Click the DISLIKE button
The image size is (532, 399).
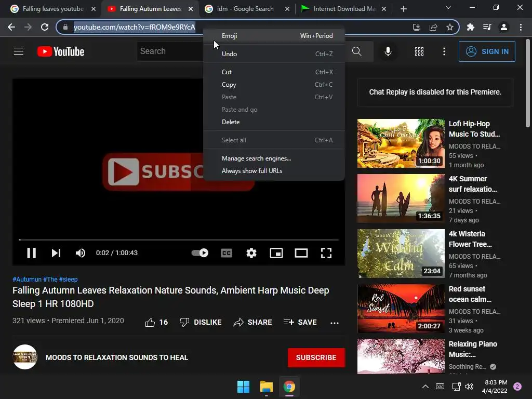201,322
